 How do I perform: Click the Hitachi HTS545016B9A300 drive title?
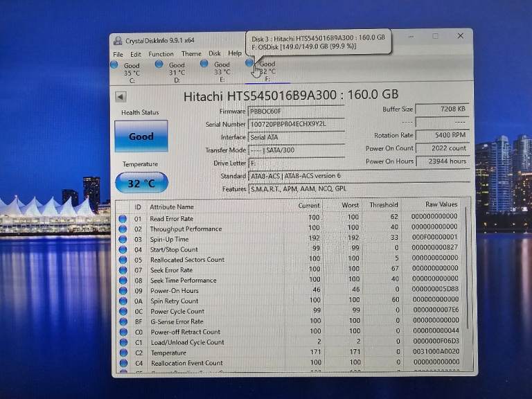pos(291,96)
